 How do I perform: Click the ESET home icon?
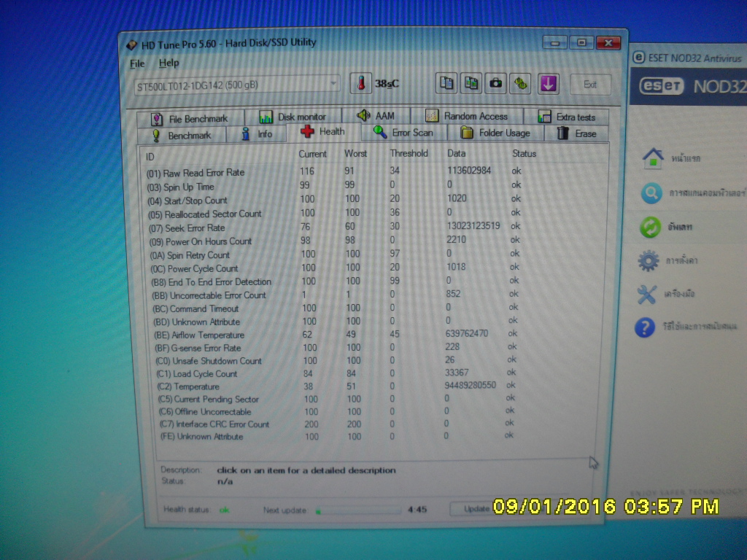pos(653,158)
